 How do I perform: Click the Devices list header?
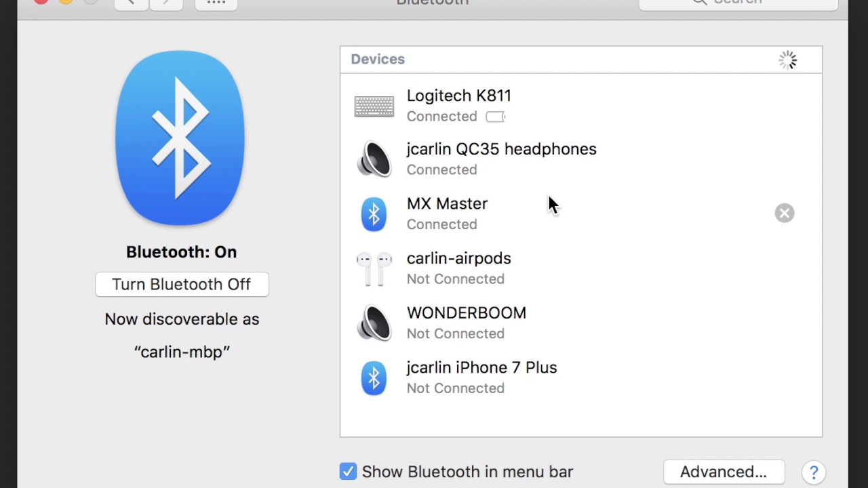(x=581, y=60)
